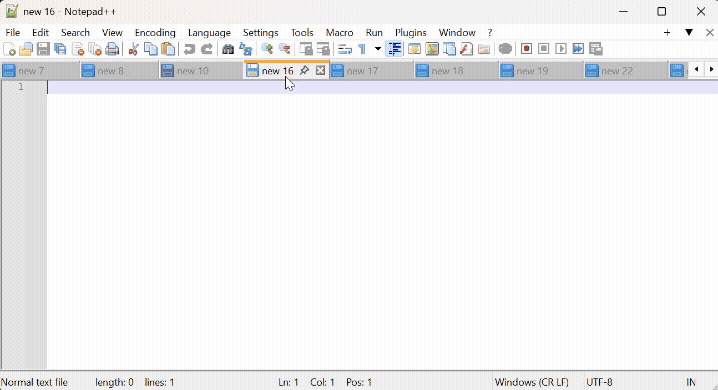Image resolution: width=718 pixels, height=390 pixels.
Task: Close current document using toolbar icon
Action: point(78,49)
